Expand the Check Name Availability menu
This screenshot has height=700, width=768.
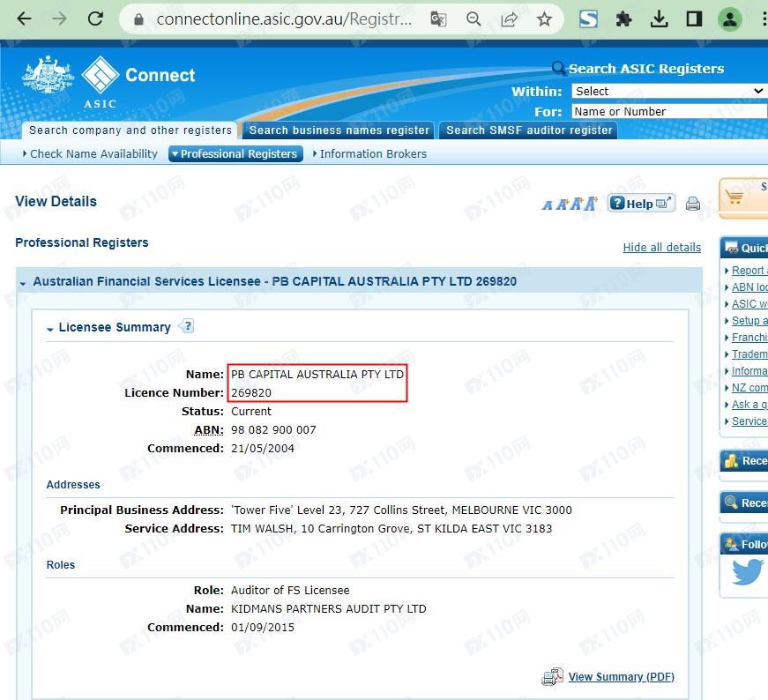tap(90, 153)
